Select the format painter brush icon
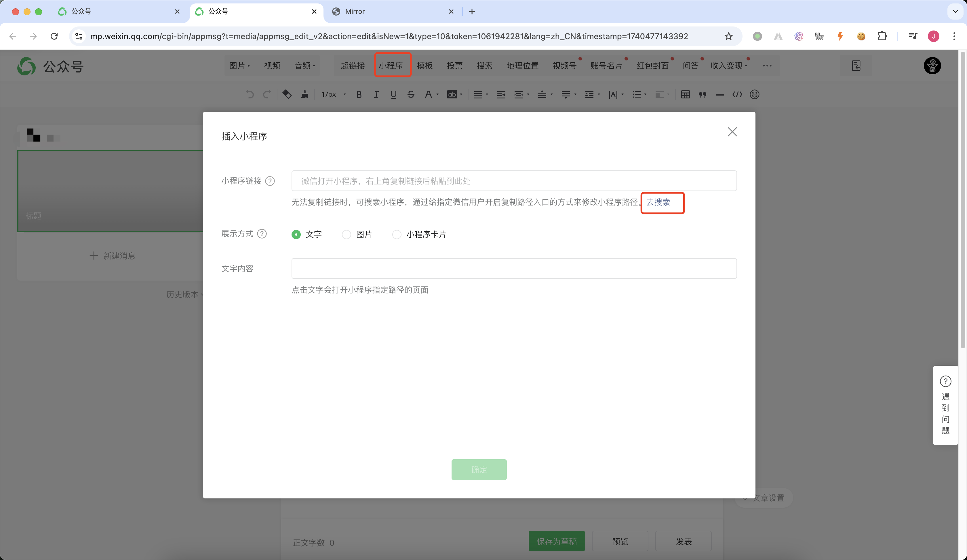This screenshot has width=967, height=560. [x=305, y=94]
